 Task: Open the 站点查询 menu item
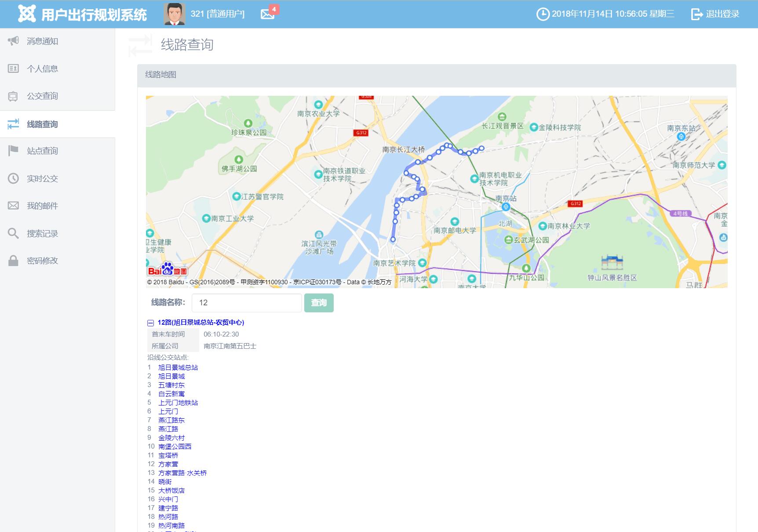coord(42,151)
